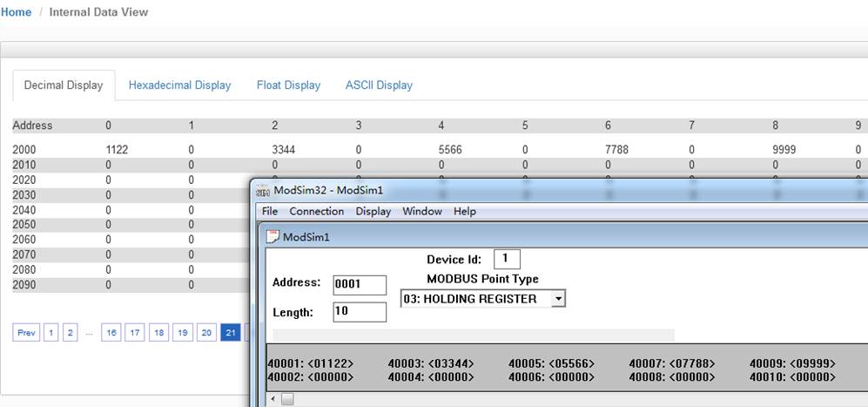Click the Prev pagination button

pyautogui.click(x=26, y=333)
